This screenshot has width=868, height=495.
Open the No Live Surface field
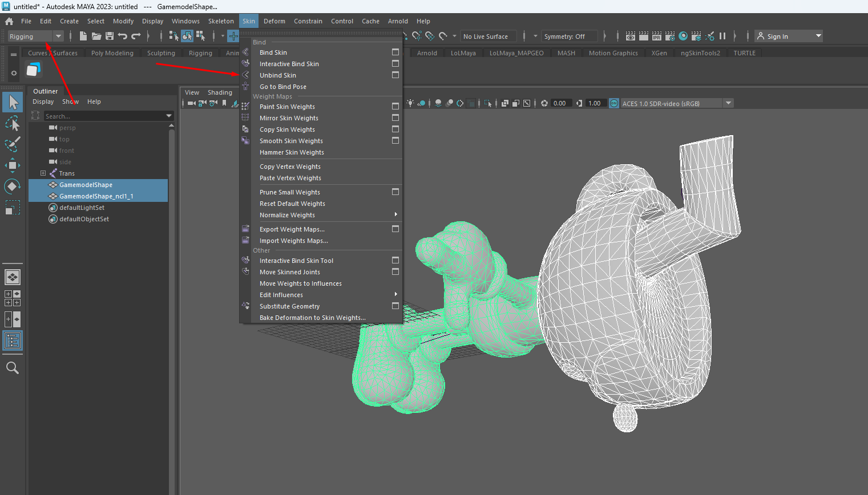[x=488, y=36]
